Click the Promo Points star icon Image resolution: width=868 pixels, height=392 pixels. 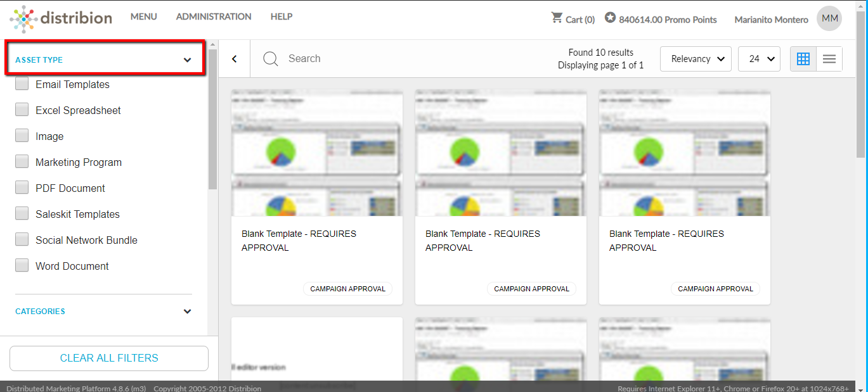pyautogui.click(x=610, y=18)
